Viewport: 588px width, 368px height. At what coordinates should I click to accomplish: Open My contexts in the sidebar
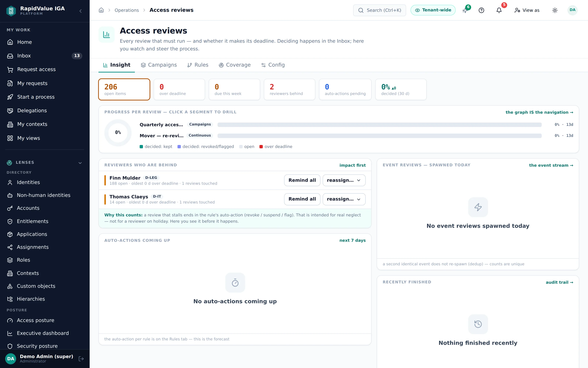pyautogui.click(x=45, y=124)
